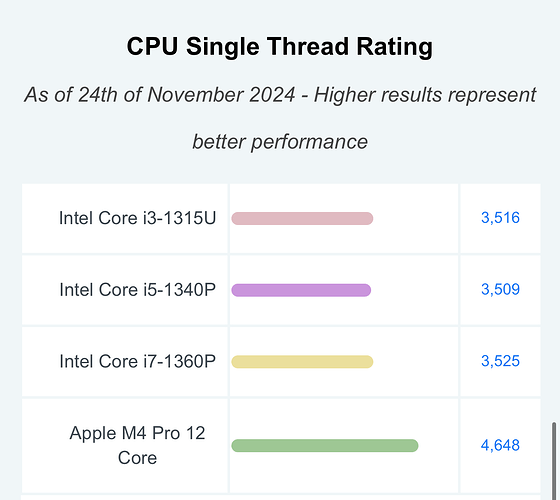The image size is (560, 500).
Task: Click the Intel Core i3-1315U label
Action: [x=138, y=218]
